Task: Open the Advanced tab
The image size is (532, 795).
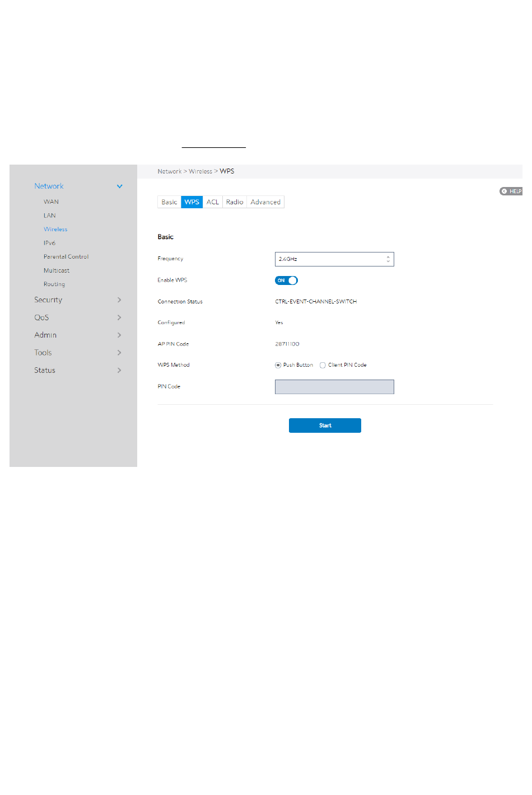Action: click(265, 202)
